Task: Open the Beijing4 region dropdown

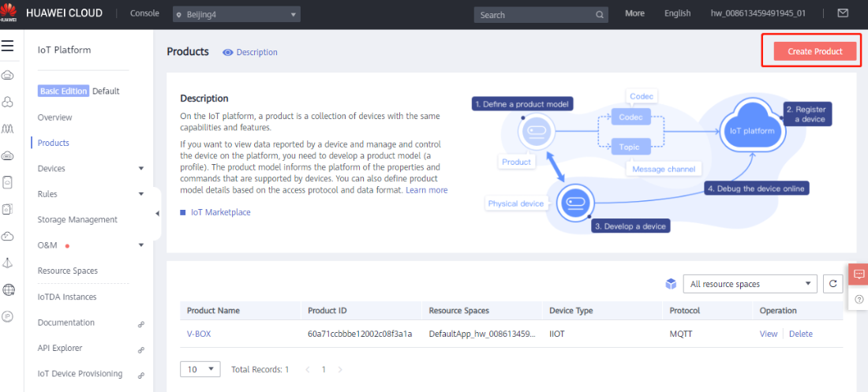Action: (236, 15)
